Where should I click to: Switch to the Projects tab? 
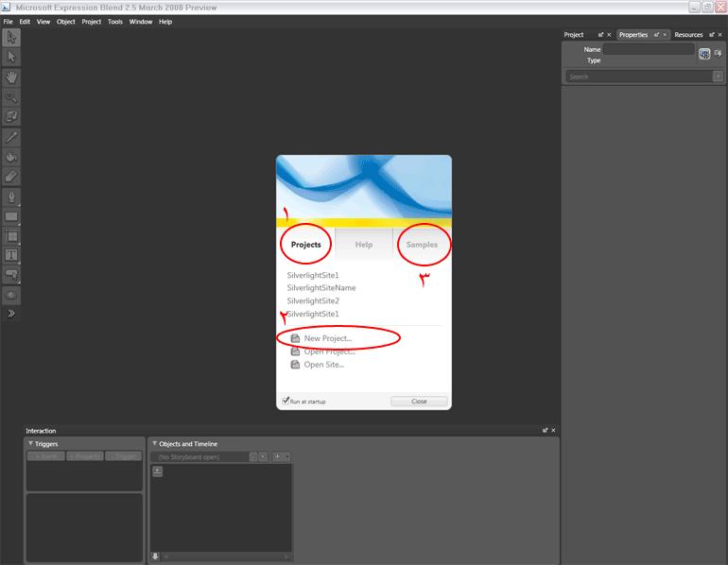click(306, 245)
